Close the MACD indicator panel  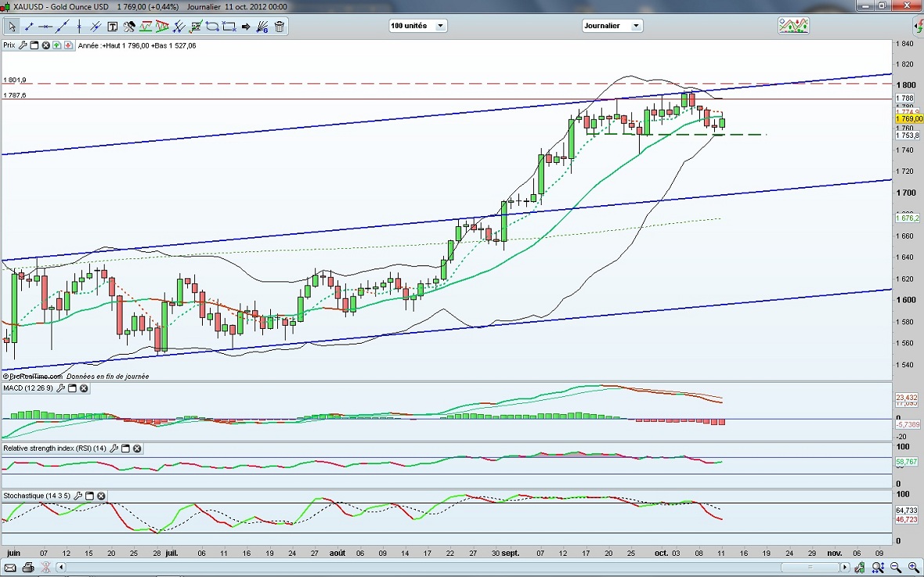(x=84, y=388)
